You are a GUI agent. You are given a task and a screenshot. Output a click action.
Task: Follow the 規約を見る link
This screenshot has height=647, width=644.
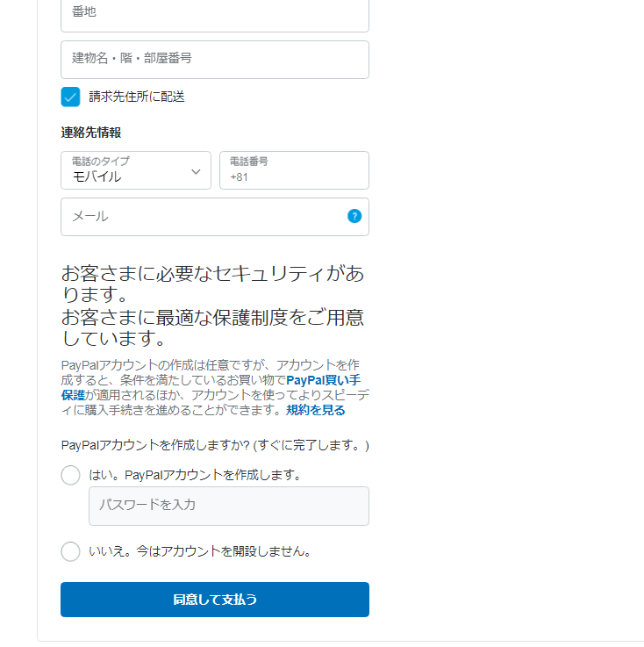[315, 410]
